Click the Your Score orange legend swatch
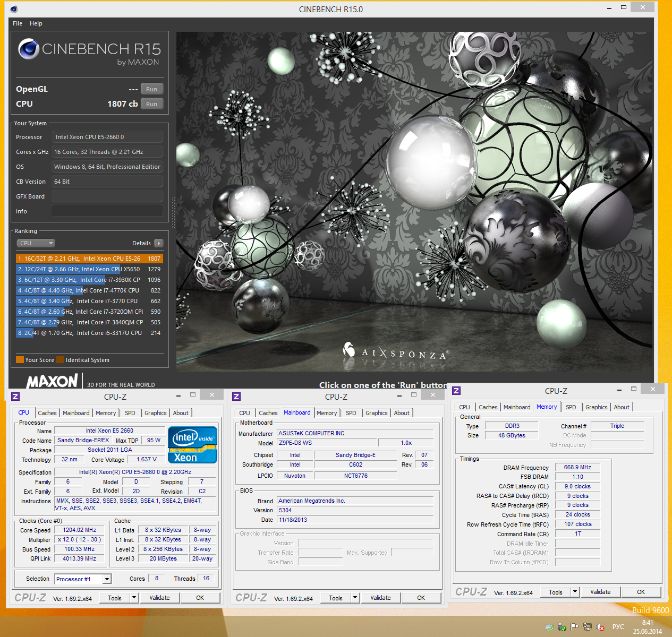This screenshot has height=637, width=672. click(20, 360)
